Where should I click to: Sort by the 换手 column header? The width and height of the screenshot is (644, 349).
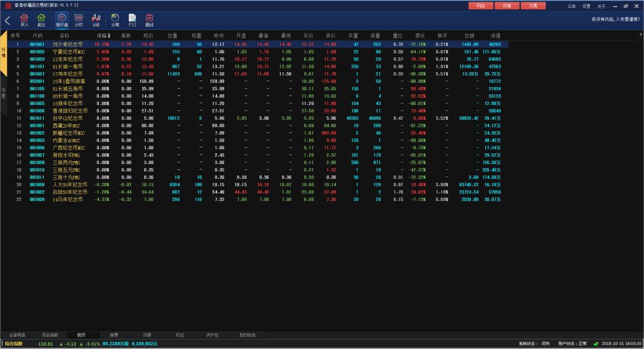(442, 36)
